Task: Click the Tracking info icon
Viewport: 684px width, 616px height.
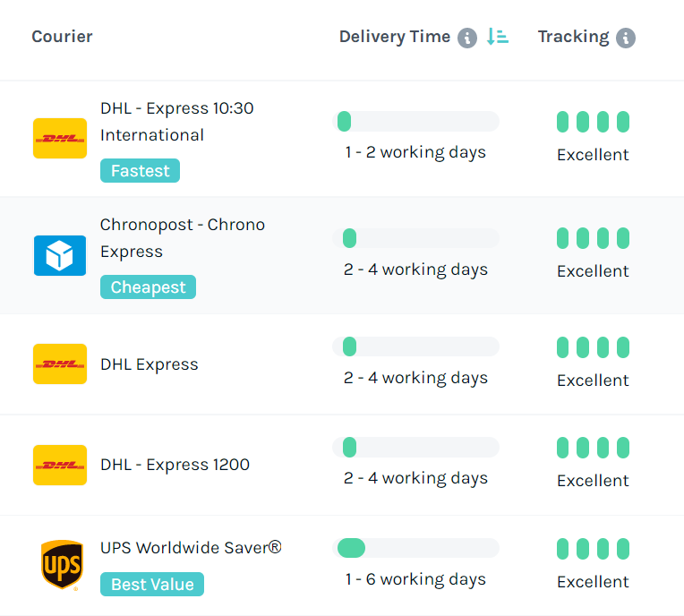Action: pyautogui.click(x=626, y=38)
